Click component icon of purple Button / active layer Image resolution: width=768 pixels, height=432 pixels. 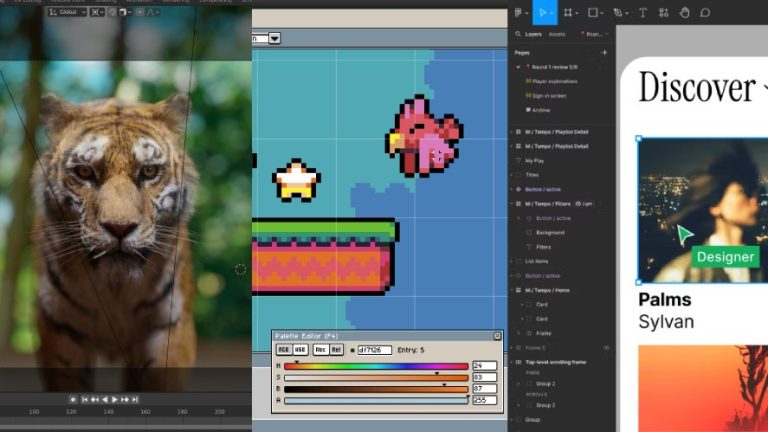518,189
